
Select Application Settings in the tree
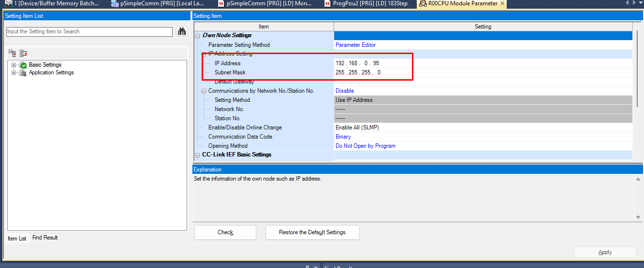[51, 72]
